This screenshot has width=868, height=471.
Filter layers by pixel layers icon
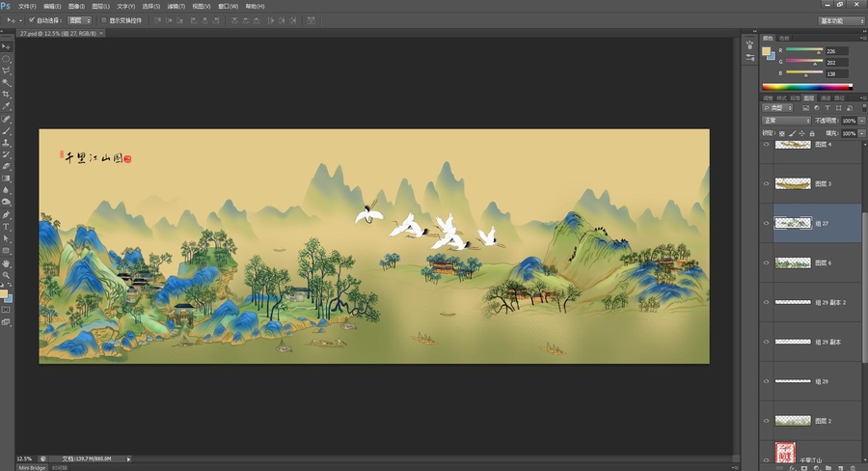pos(806,108)
